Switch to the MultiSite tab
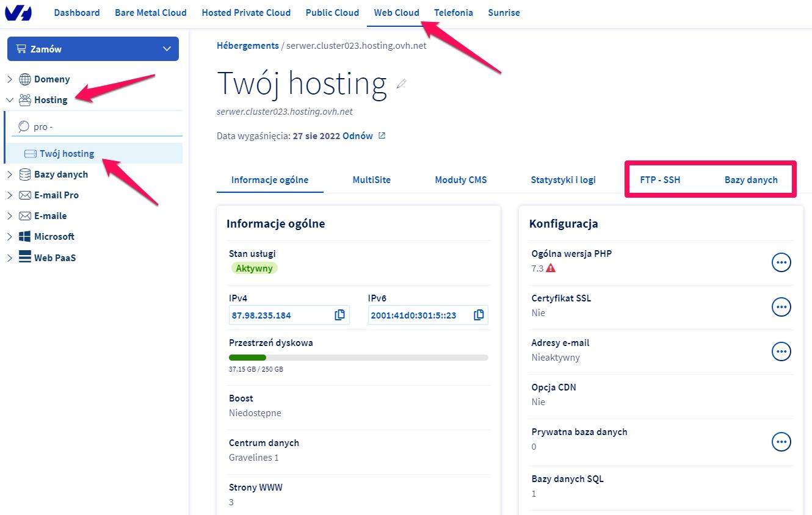The image size is (812, 515). click(371, 180)
